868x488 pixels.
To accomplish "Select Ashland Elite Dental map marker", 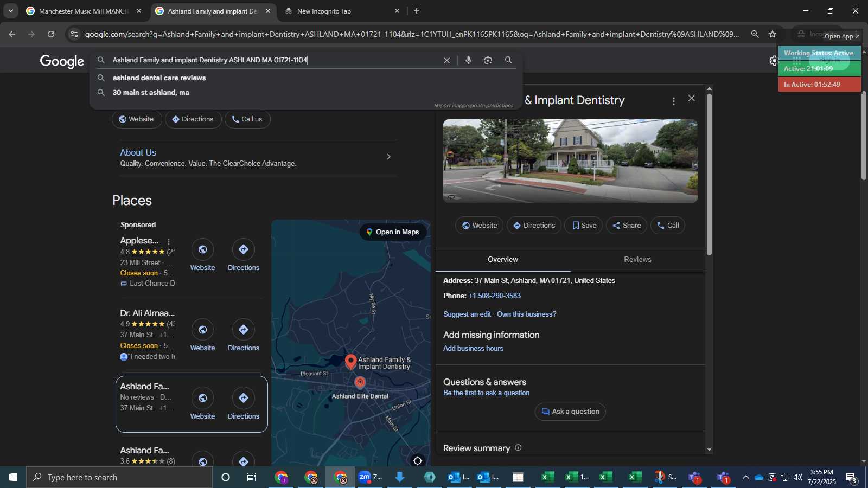I will 360,383.
